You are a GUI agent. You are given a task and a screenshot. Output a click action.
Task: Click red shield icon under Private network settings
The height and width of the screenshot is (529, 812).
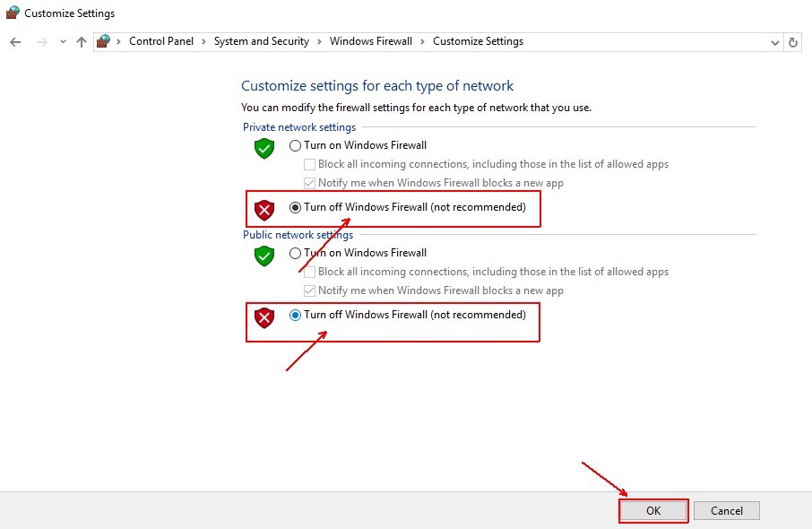pyautogui.click(x=264, y=211)
